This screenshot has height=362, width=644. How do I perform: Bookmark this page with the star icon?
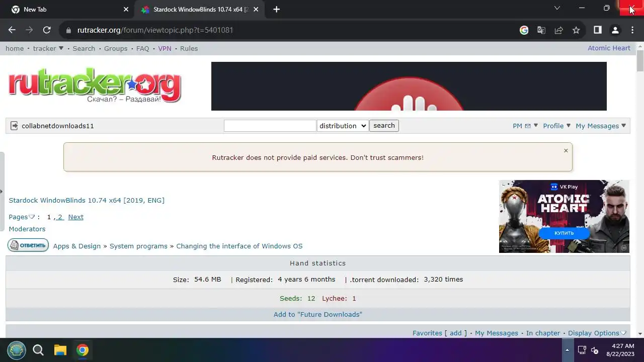(x=576, y=30)
